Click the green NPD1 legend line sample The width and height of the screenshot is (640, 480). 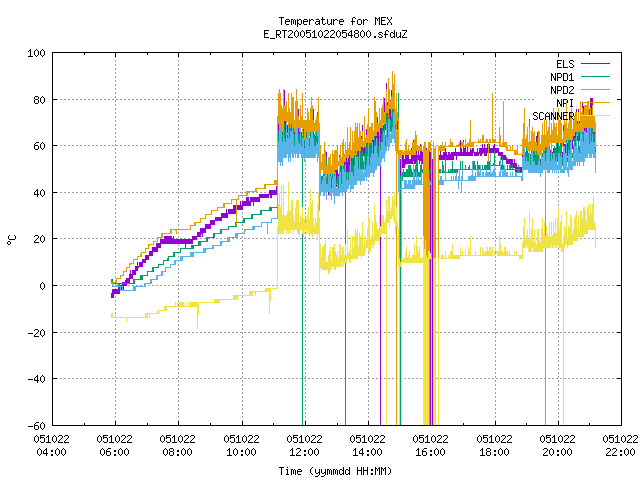click(x=595, y=76)
